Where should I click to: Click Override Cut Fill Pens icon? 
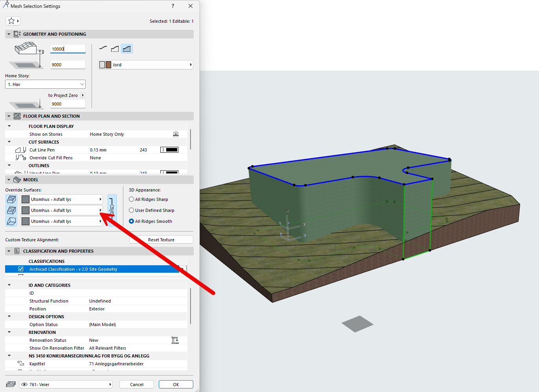click(20, 158)
